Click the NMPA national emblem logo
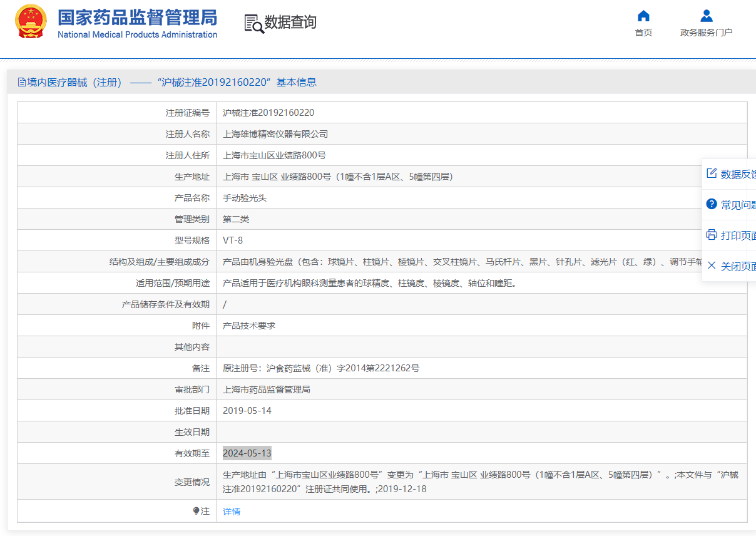This screenshot has height=536, width=756. click(31, 21)
